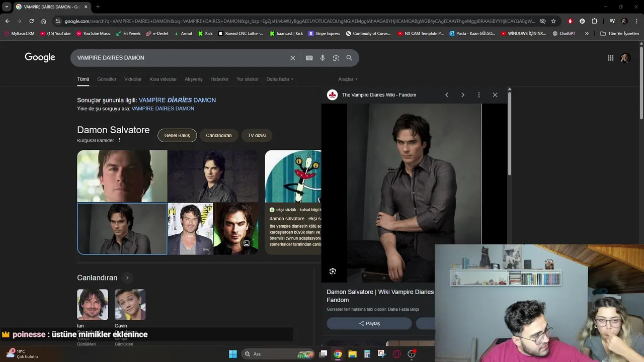
Task: Open ChatGPT bookmark
Action: coord(564,34)
